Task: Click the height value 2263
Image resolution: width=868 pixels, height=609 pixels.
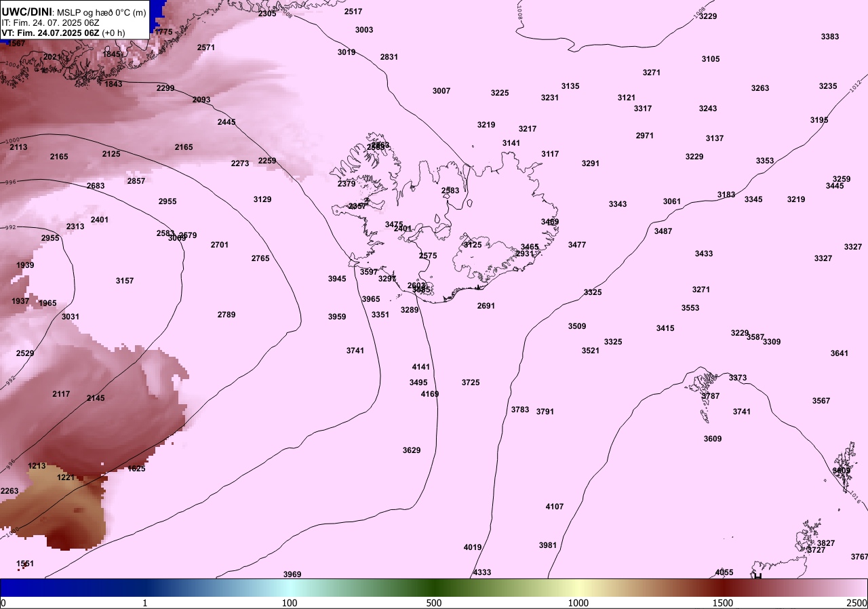Action: [x=9, y=491]
